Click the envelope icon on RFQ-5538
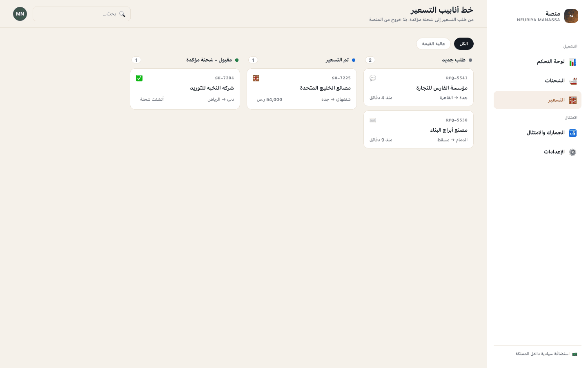Viewport: 588px width, 368px height. (x=373, y=120)
